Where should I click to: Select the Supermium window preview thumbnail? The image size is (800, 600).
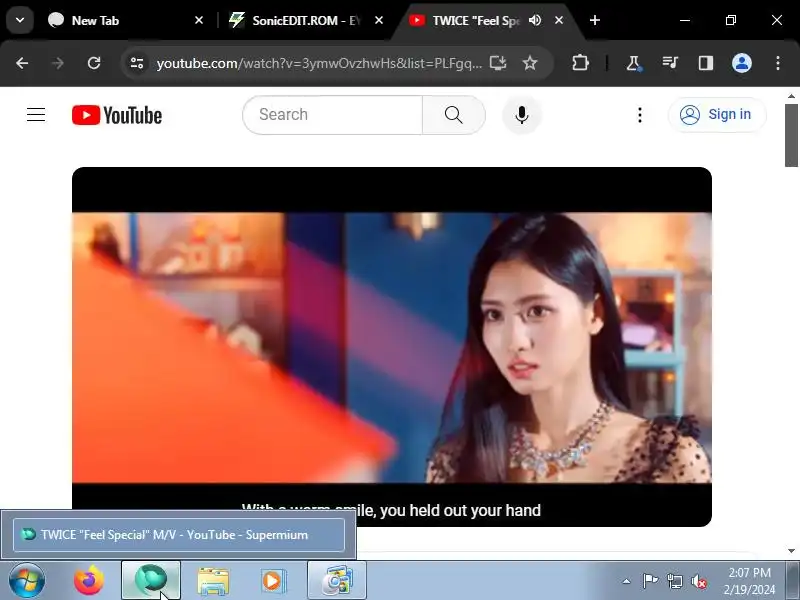click(179, 535)
